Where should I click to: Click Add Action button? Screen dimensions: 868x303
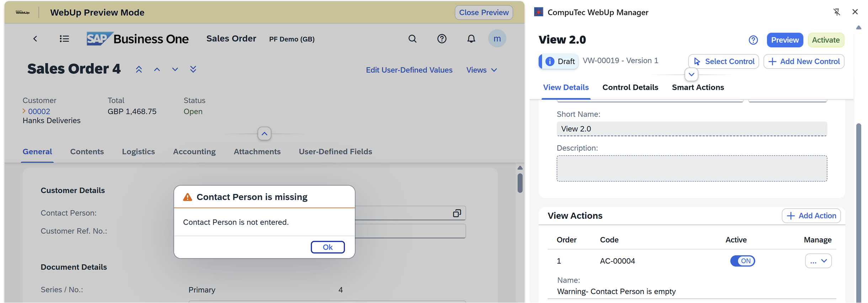point(811,216)
